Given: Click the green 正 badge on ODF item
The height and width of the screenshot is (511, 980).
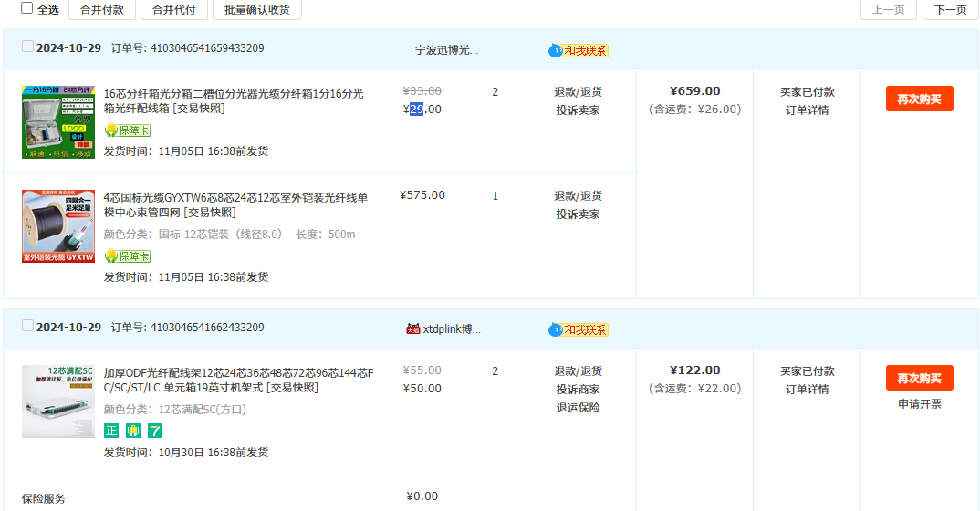Looking at the screenshot, I should click(x=111, y=431).
